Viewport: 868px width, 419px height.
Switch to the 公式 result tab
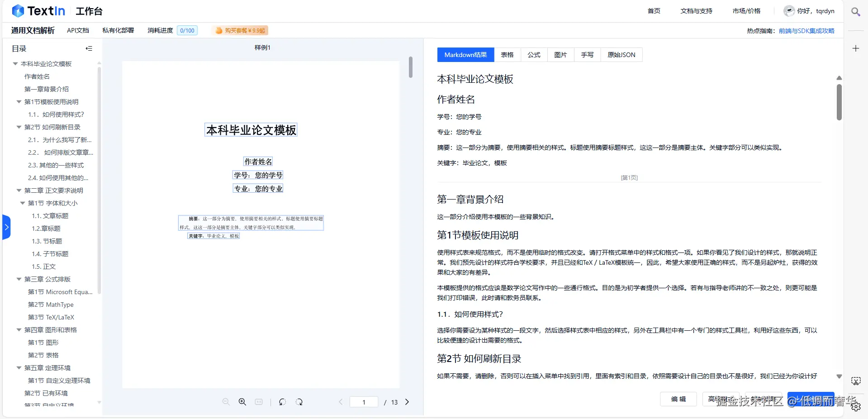click(x=534, y=55)
